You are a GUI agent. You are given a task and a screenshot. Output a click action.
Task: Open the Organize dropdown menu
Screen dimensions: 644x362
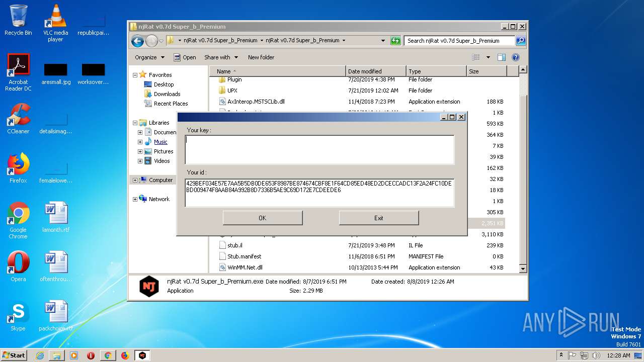pyautogui.click(x=150, y=57)
